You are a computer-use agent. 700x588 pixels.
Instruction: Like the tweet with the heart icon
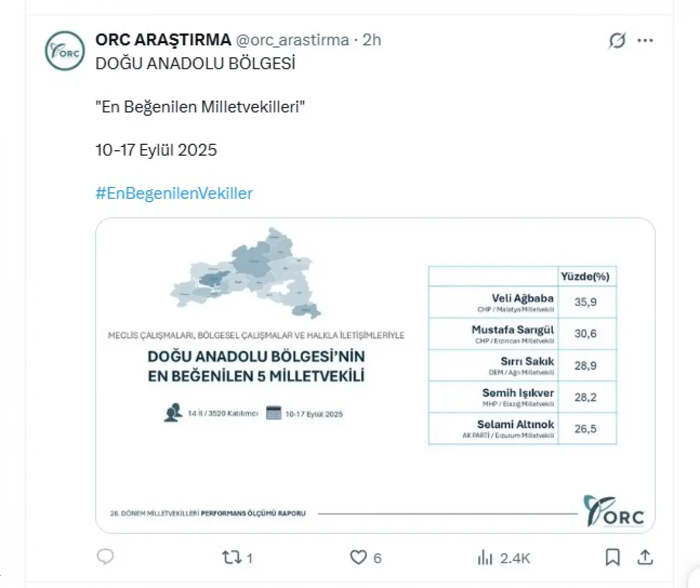tap(358, 557)
